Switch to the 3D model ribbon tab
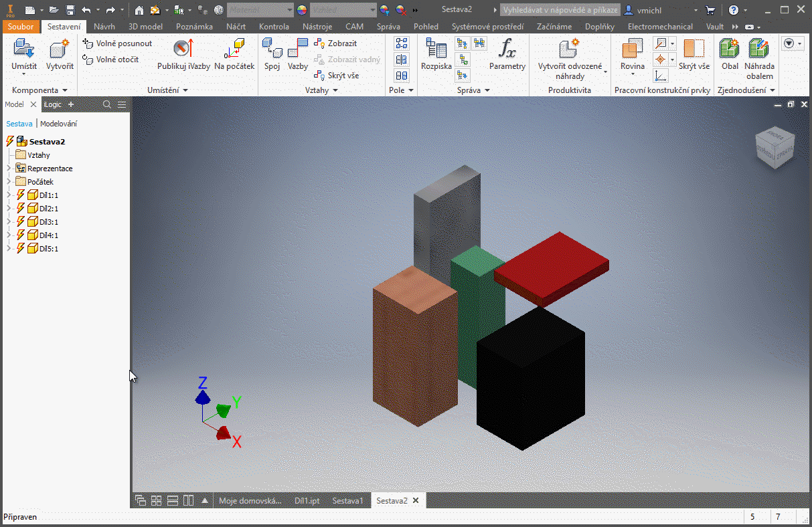The width and height of the screenshot is (812, 527). (x=145, y=27)
